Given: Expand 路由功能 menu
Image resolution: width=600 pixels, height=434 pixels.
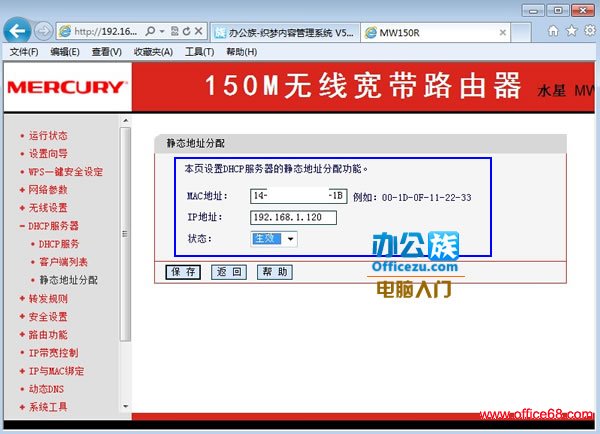Looking at the screenshot, I should 48,334.
